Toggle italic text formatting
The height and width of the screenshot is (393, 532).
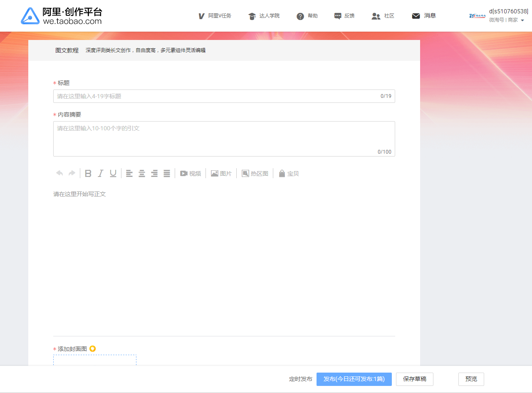[100, 173]
